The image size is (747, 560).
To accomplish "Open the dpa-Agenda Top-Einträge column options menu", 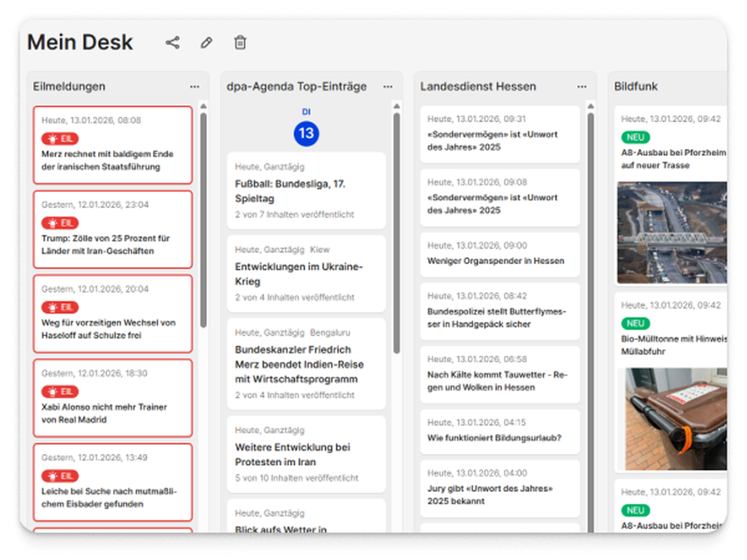I will 388,87.
